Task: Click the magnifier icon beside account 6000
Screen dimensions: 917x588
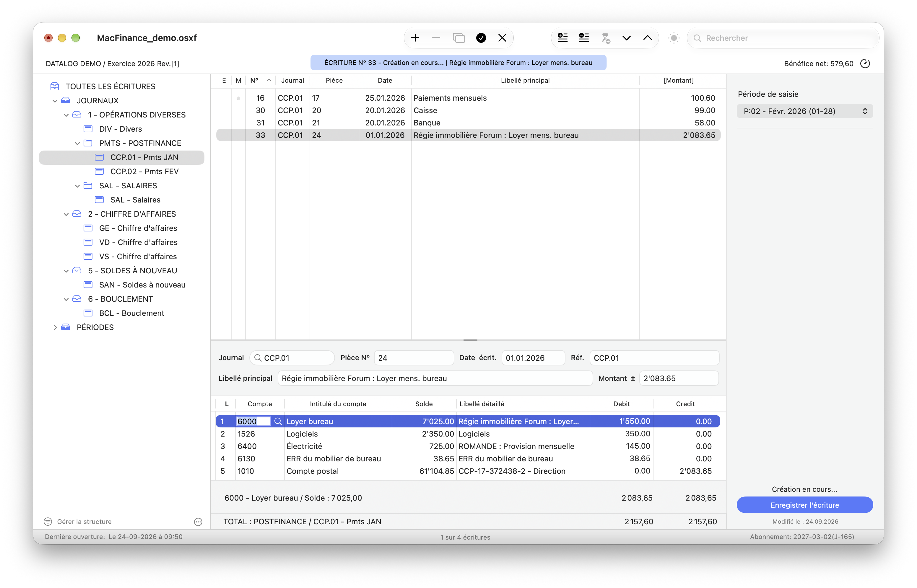Action: (x=278, y=421)
